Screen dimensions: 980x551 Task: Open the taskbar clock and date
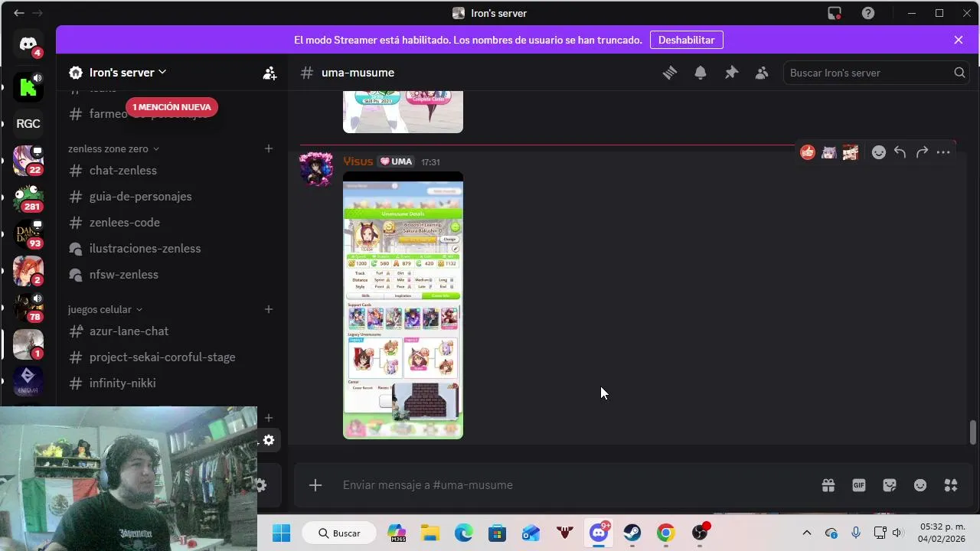pyautogui.click(x=942, y=533)
